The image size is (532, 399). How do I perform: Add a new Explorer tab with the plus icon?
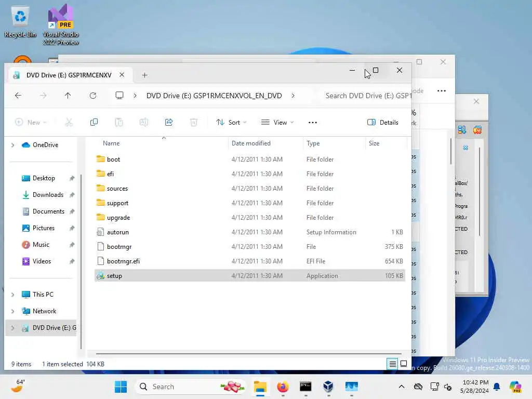pyautogui.click(x=145, y=75)
